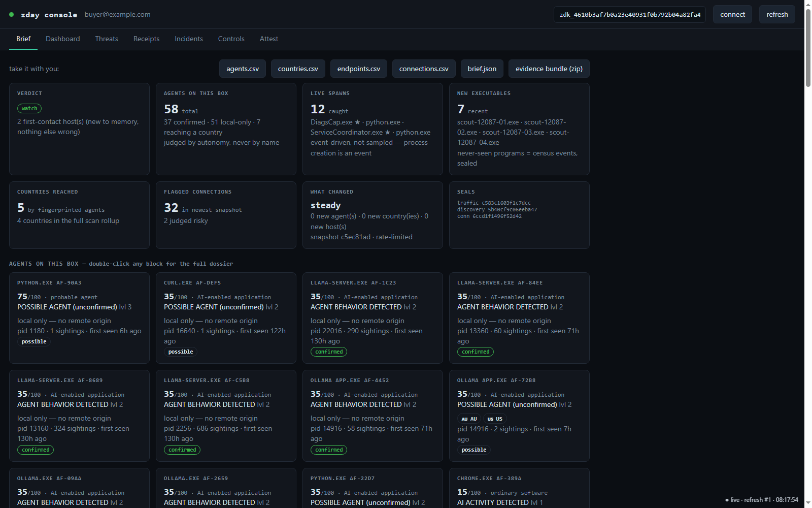Export connections.csv
The height and width of the screenshot is (508, 812).
tap(424, 69)
